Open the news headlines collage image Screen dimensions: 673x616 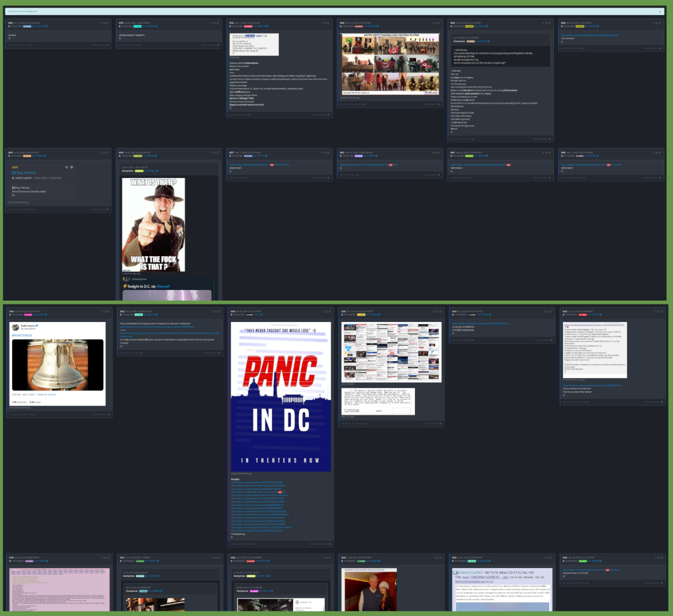click(x=391, y=352)
